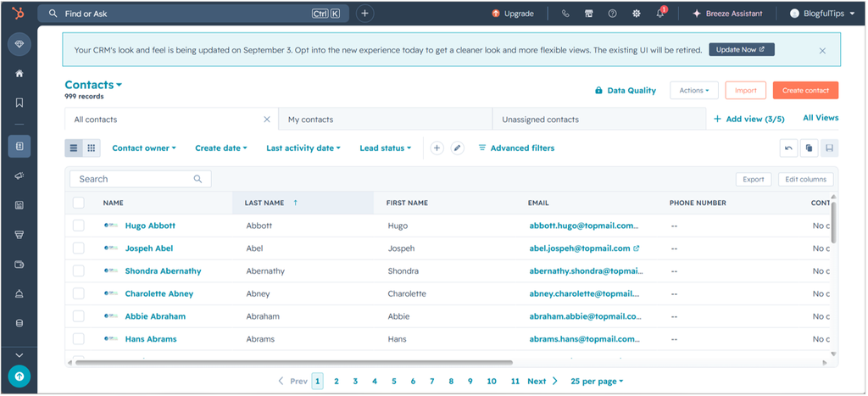This screenshot has height=396, width=868.
Task: Open the Contacts object dropdown
Action: [93, 85]
